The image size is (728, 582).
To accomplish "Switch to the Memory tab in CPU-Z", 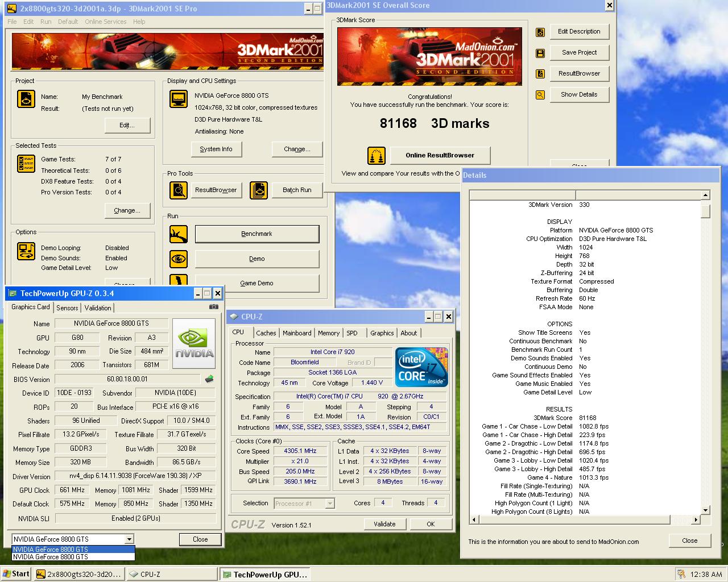I will click(329, 333).
